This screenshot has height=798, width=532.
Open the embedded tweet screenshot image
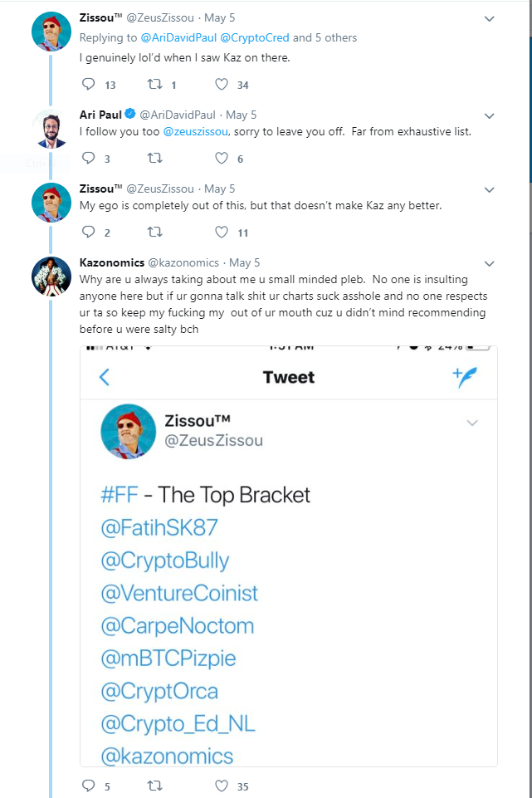pos(289,556)
